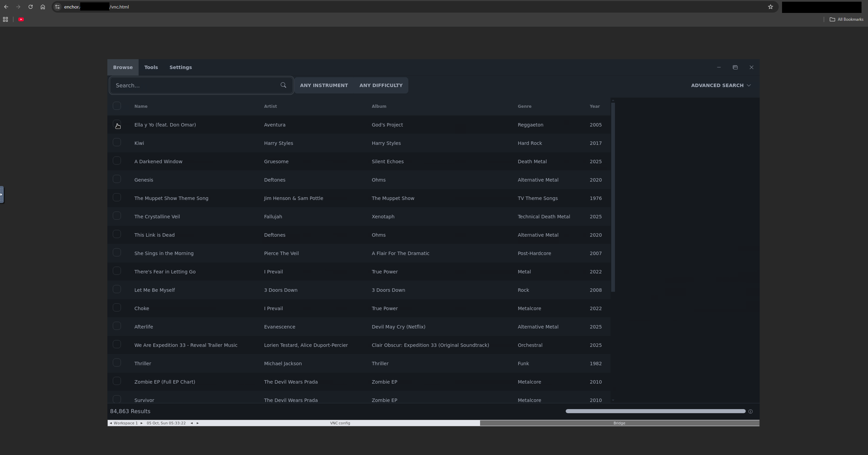Expand the Advanced Search panel

coord(721,85)
